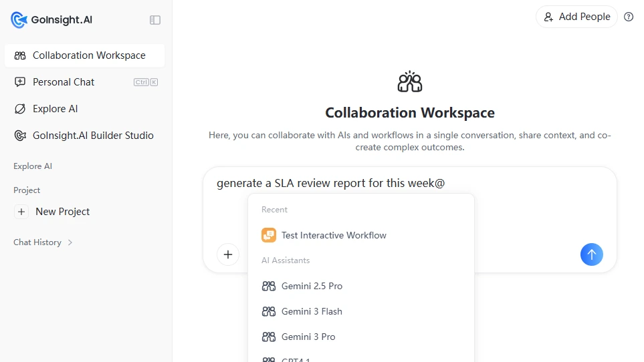Click the "Explore AI" section label
644x362 pixels.
pos(33,166)
